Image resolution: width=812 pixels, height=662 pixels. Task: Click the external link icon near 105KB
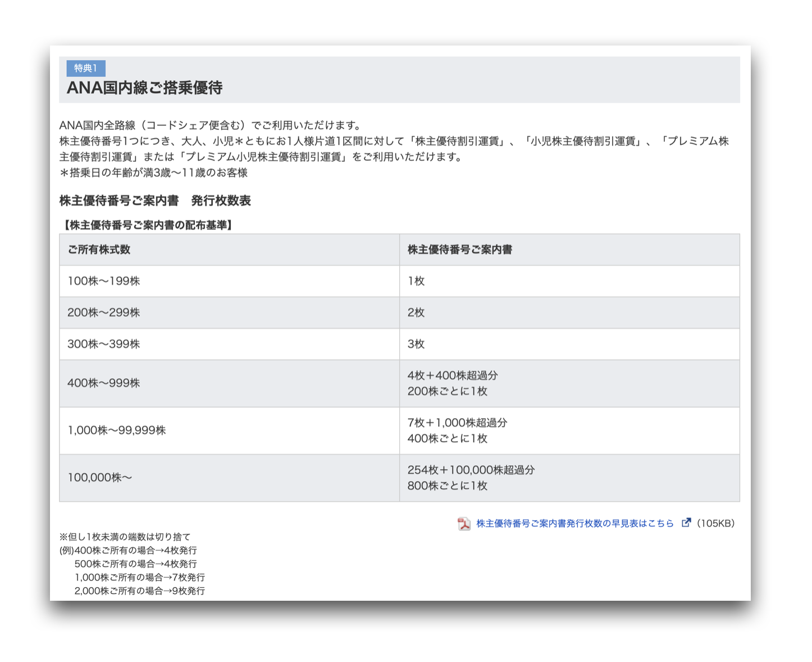686,523
